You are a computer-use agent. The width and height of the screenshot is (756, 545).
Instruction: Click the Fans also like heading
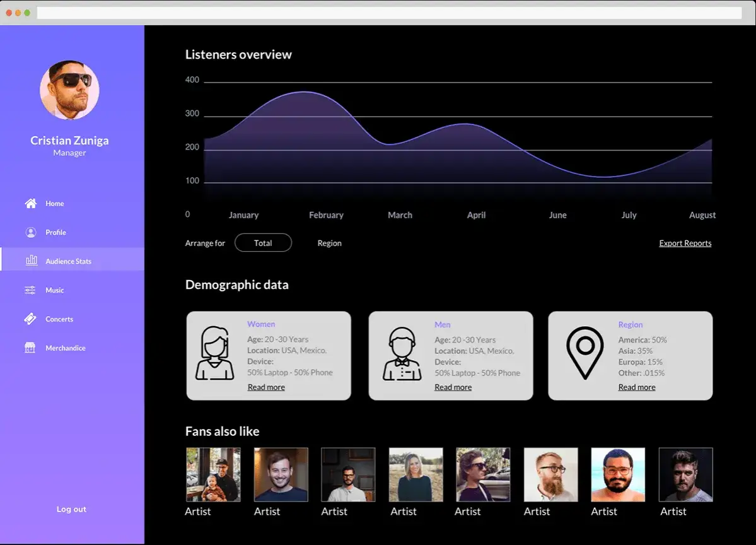point(223,431)
